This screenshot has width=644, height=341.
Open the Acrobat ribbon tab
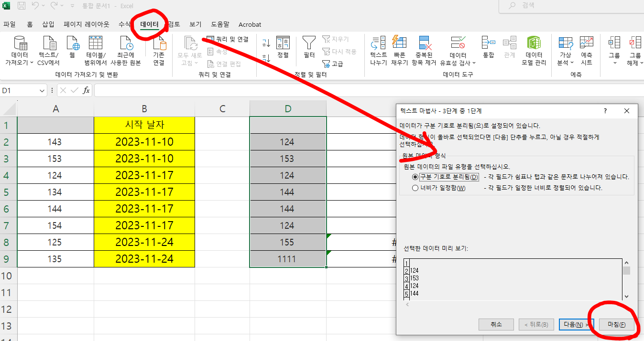coord(249,24)
